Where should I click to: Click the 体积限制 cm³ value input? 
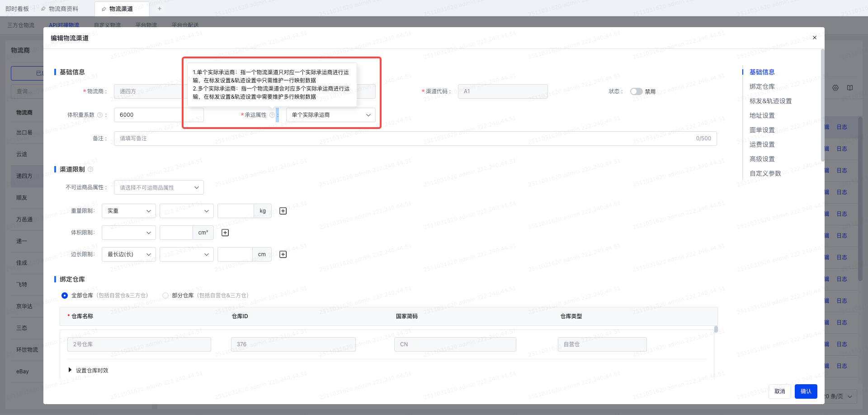[x=176, y=233]
